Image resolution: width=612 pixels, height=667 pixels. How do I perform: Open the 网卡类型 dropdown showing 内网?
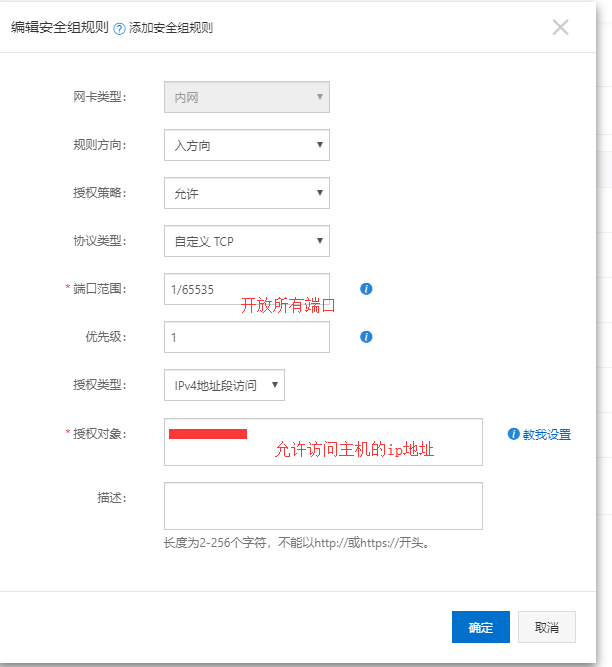click(247, 97)
